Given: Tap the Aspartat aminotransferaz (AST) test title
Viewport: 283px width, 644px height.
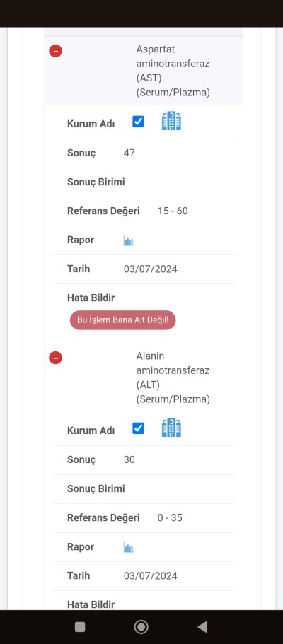Looking at the screenshot, I should tap(173, 71).
